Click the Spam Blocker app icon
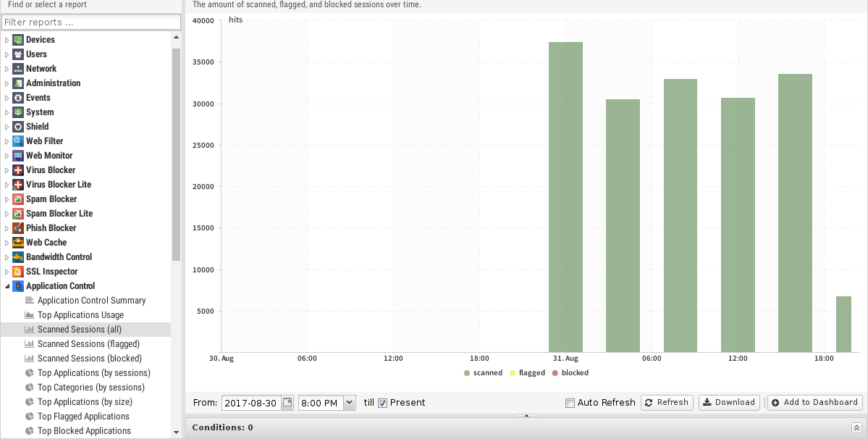 tap(17, 198)
